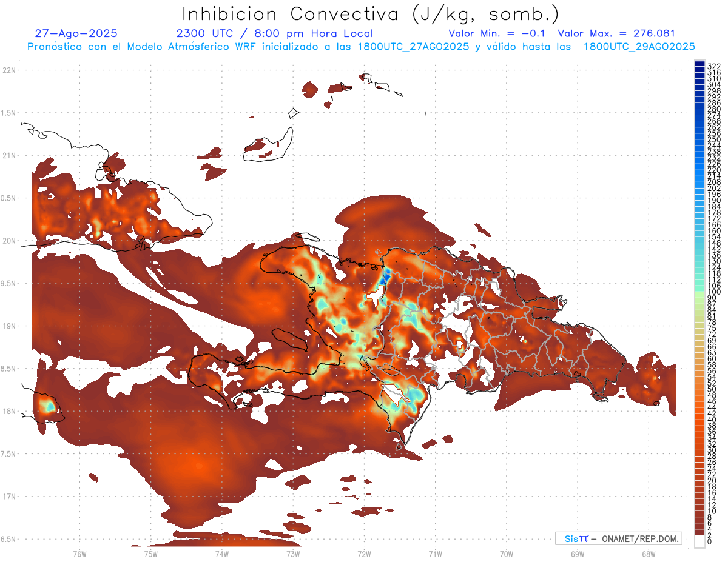Click the '69W' longitude label
Image resolution: width=728 pixels, height=562 pixels.
coord(577,554)
